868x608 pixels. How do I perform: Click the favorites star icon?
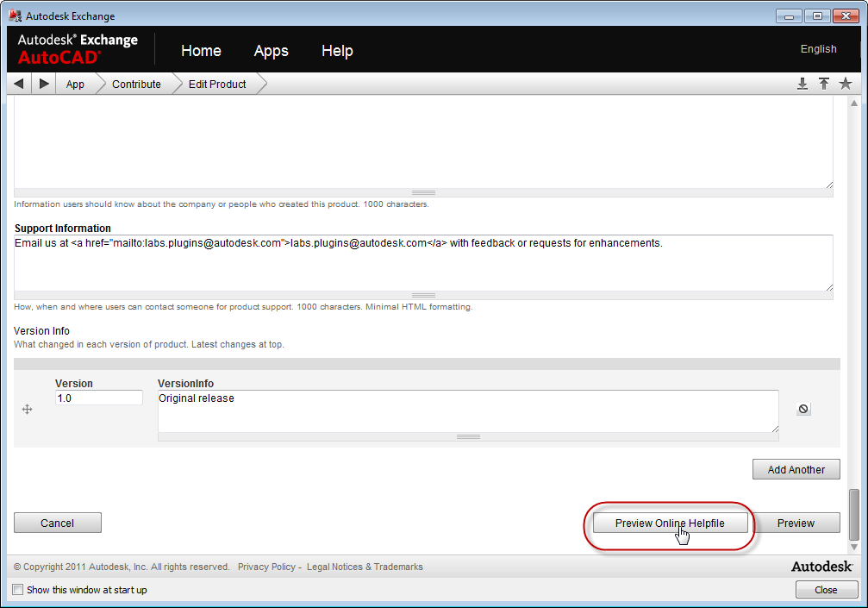[x=846, y=84]
